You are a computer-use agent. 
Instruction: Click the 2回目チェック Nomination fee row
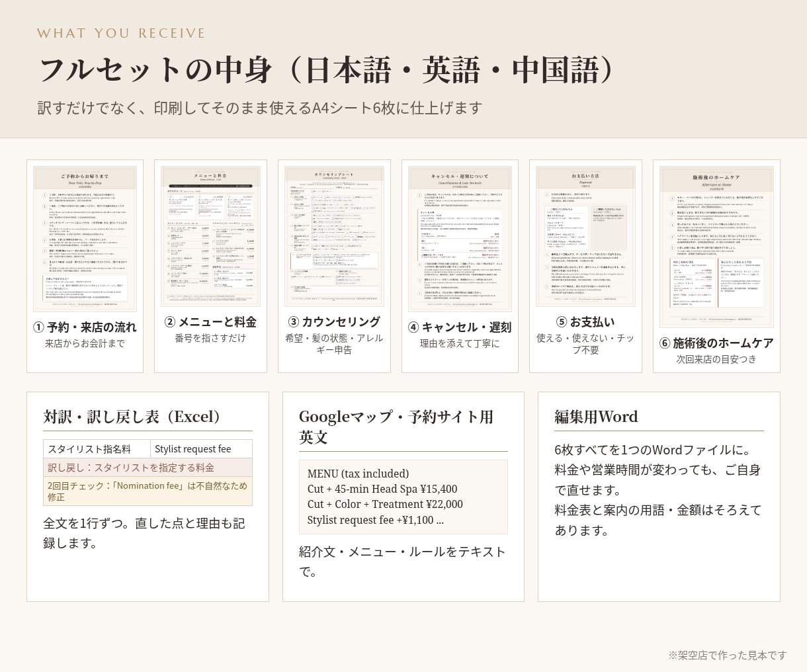click(x=148, y=491)
